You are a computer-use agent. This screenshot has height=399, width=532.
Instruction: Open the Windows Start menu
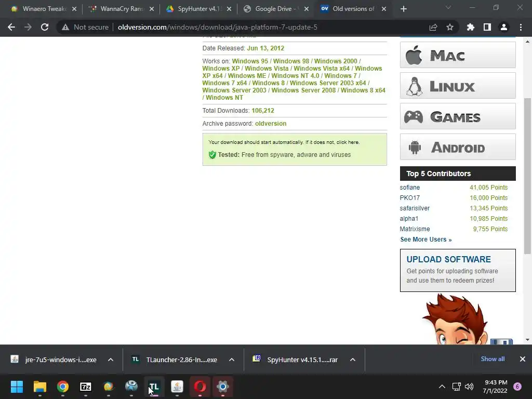[x=17, y=387]
